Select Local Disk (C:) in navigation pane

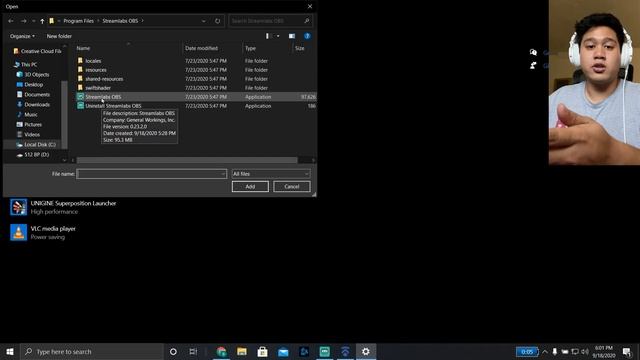tap(36, 144)
